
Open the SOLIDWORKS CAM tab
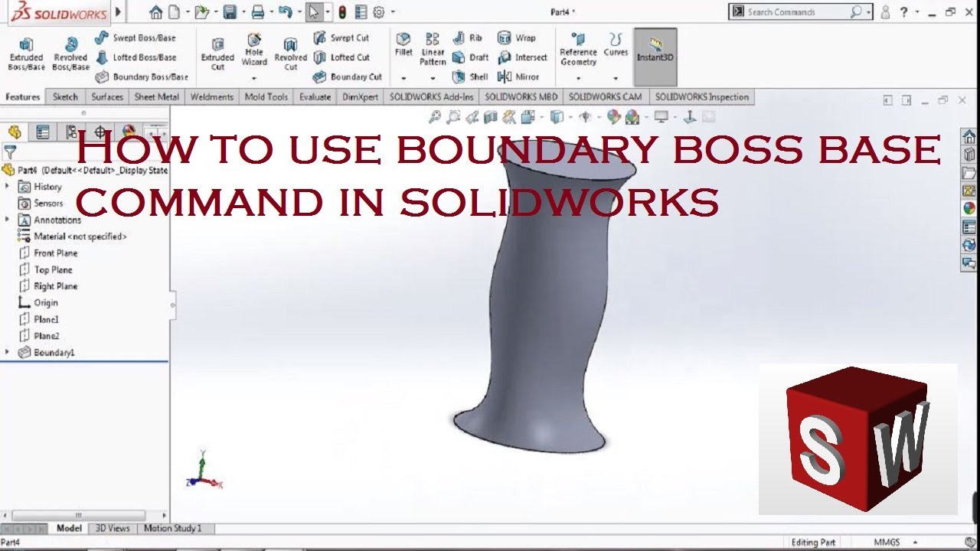pos(606,97)
